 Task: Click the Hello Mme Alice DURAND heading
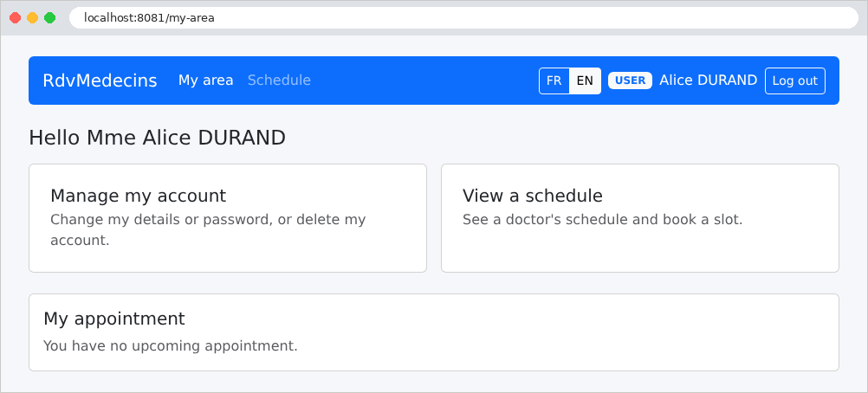point(157,138)
